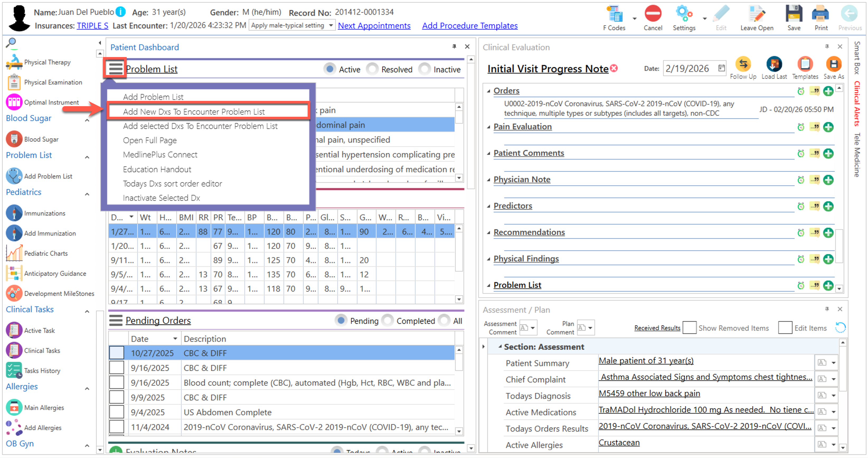Click the Load Last icon
The height and width of the screenshot is (458, 868).
point(774,64)
